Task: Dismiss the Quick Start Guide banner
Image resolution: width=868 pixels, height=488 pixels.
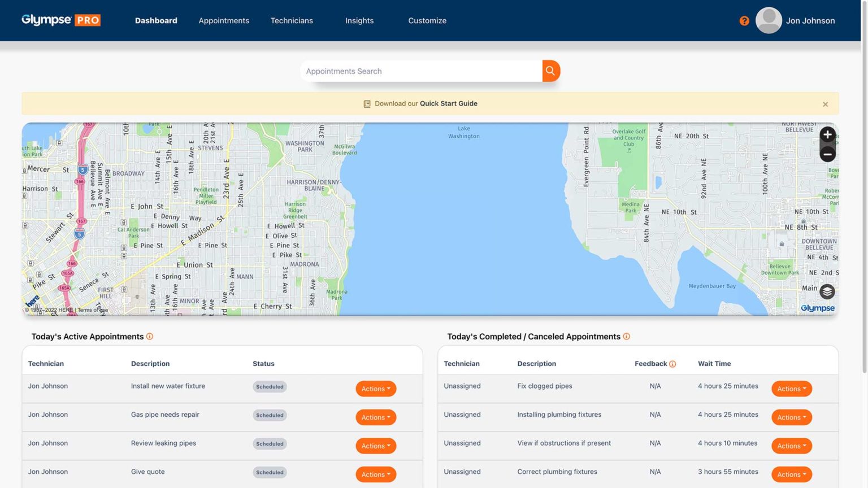Action: coord(825,104)
